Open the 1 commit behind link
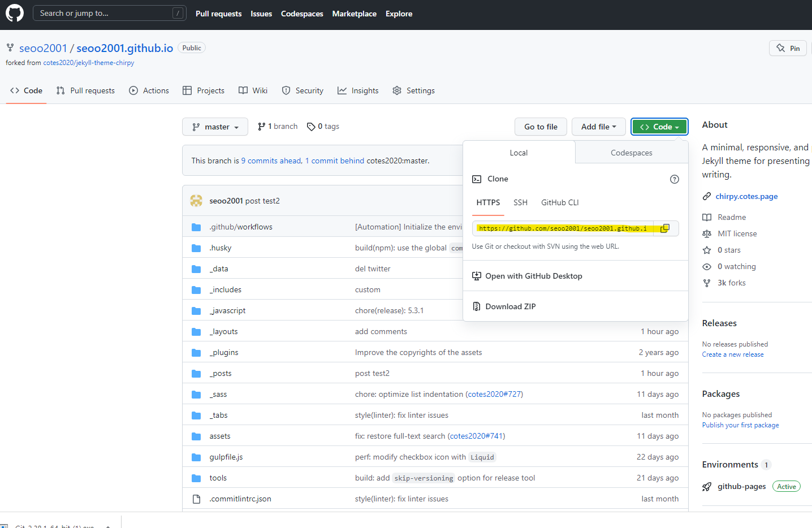Screen dimensions: 812x528 (x=335, y=161)
